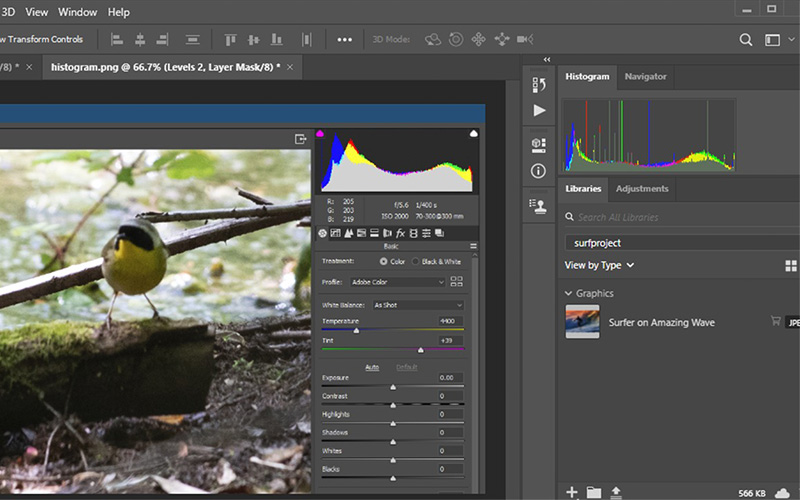Switch to the Navigator tab
The image size is (800, 500).
645,76
